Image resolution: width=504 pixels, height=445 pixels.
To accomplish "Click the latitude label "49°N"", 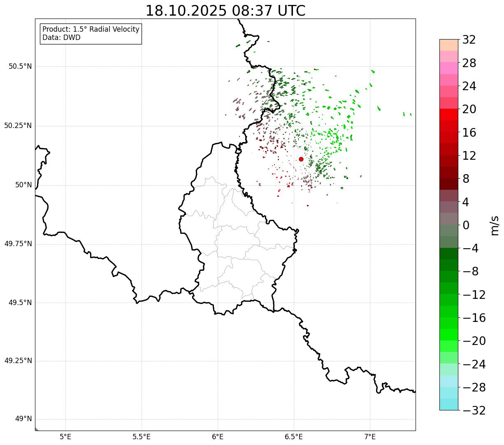I will pos(24,419).
